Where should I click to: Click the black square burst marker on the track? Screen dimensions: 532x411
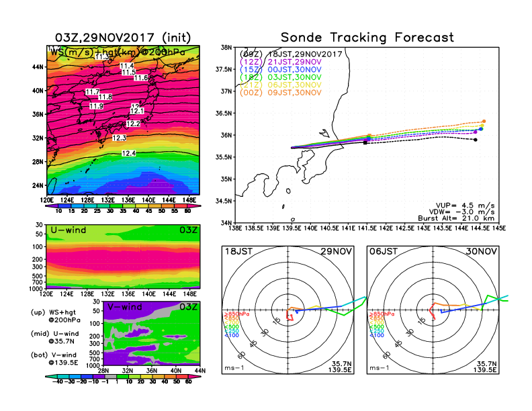(365, 143)
